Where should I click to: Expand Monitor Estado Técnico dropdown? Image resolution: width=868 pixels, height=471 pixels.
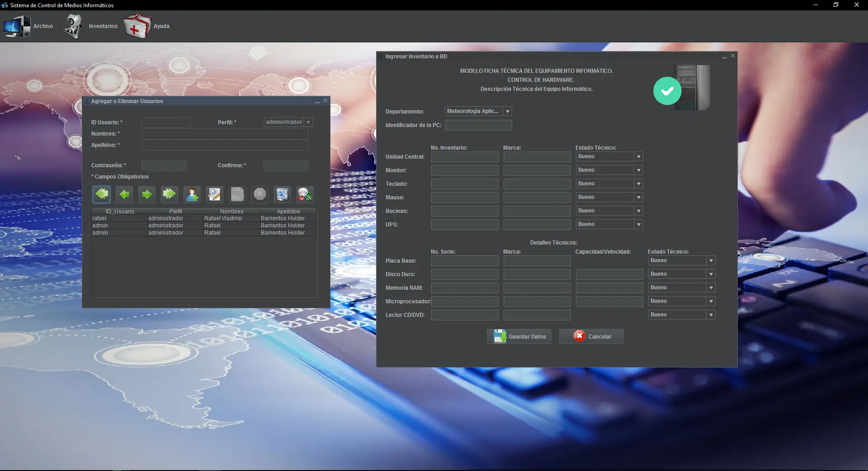point(639,170)
